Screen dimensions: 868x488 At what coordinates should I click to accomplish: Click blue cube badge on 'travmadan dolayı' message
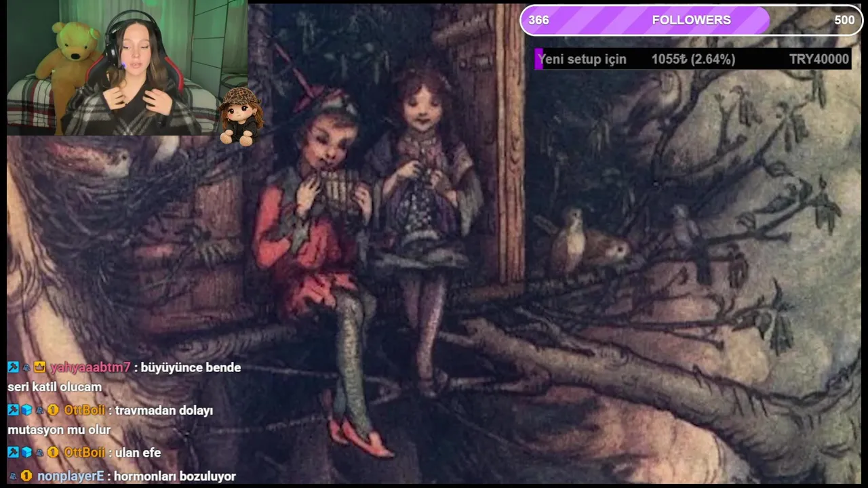(26, 410)
